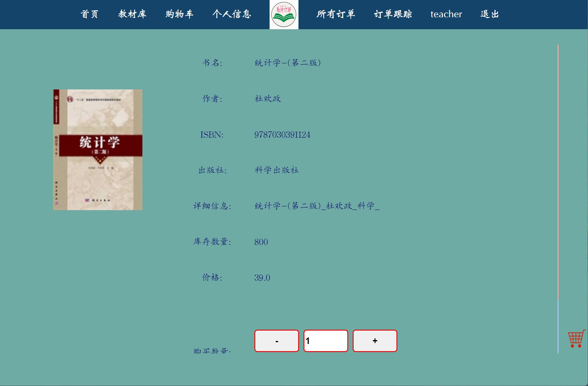Click 退出 to log out
Screen dimensions: 588x386
489,14
